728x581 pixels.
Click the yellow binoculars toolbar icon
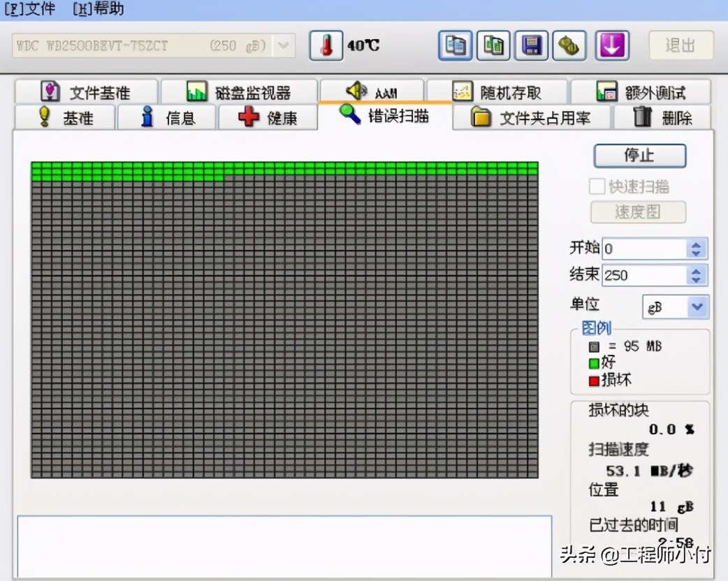pos(569,45)
